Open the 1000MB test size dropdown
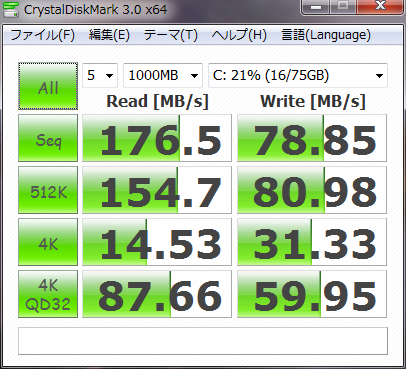The width and height of the screenshot is (406, 369). pyautogui.click(x=163, y=76)
